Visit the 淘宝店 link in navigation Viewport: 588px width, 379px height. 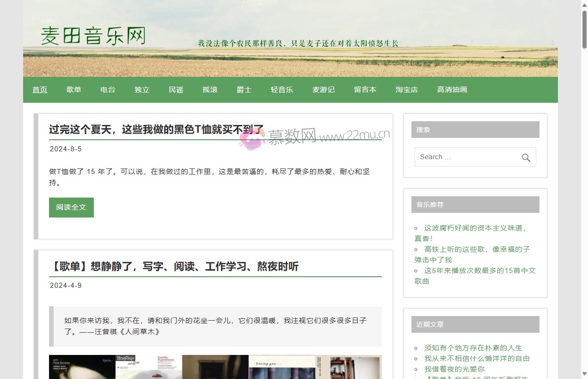point(407,90)
